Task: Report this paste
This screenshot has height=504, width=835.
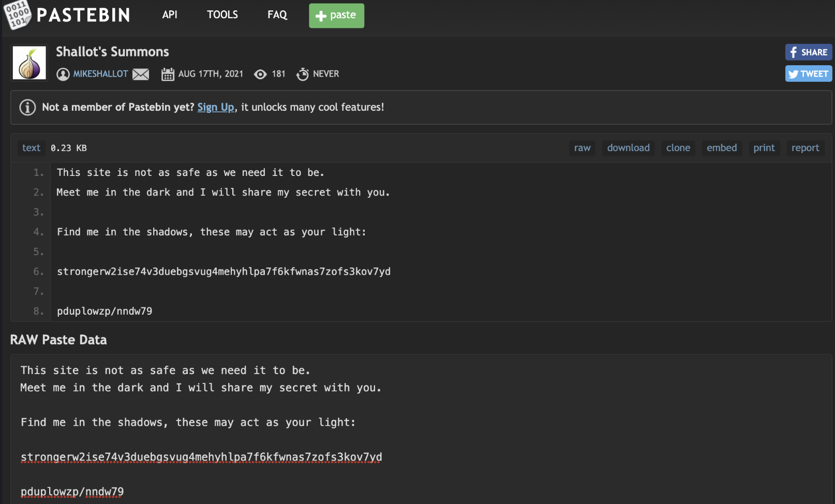Action: pos(805,148)
